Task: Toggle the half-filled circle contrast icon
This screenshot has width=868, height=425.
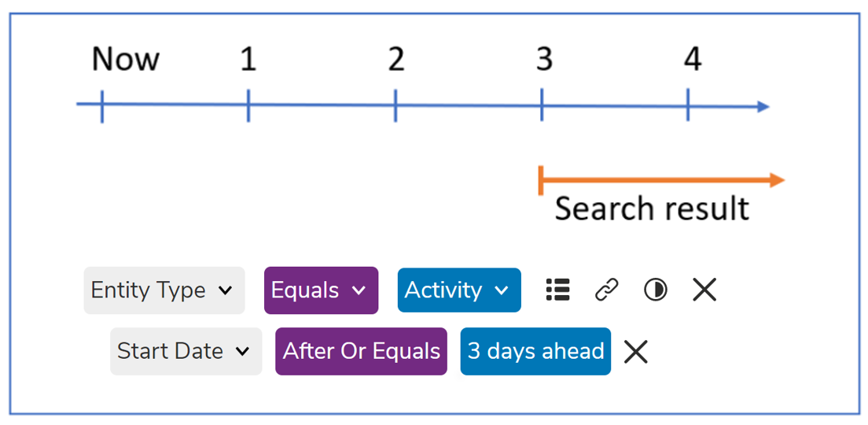Action: 656,290
